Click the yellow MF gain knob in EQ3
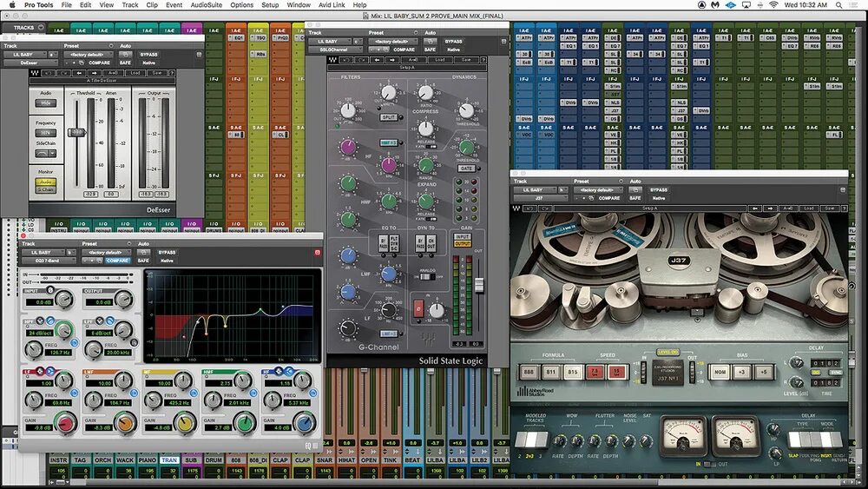 (x=185, y=424)
